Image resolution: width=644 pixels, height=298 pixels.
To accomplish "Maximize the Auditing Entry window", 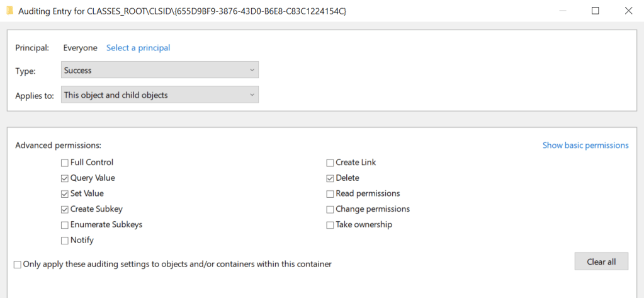I will pos(596,11).
